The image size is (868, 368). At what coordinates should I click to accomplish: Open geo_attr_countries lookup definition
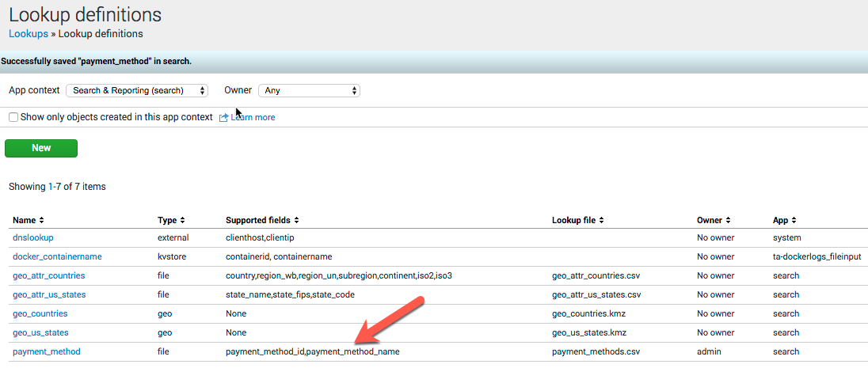(48, 275)
